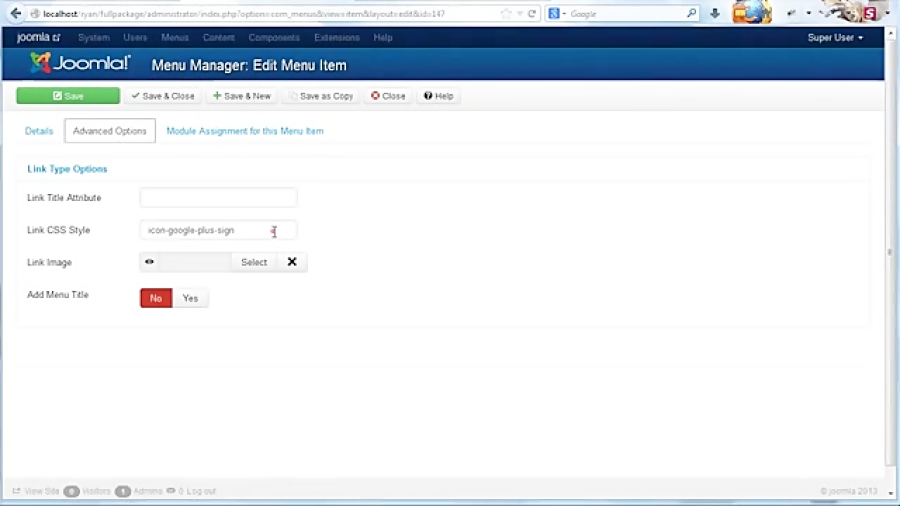Open the Users menu

(x=135, y=37)
